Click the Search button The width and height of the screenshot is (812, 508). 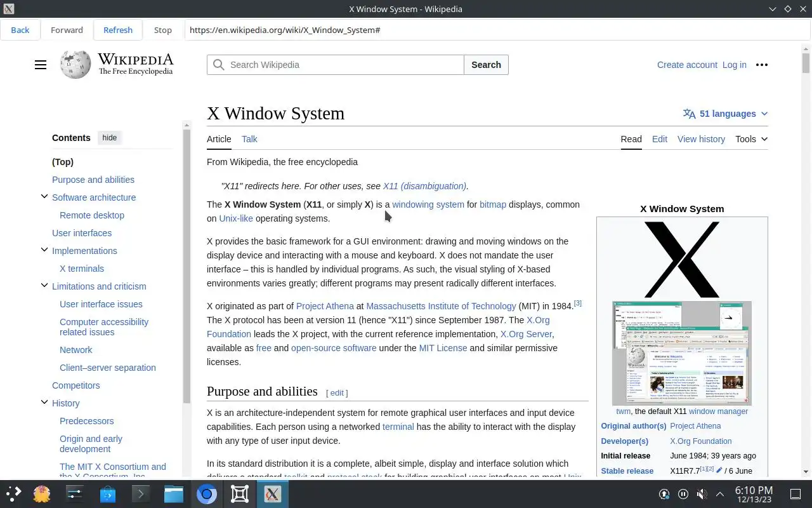[x=487, y=65]
